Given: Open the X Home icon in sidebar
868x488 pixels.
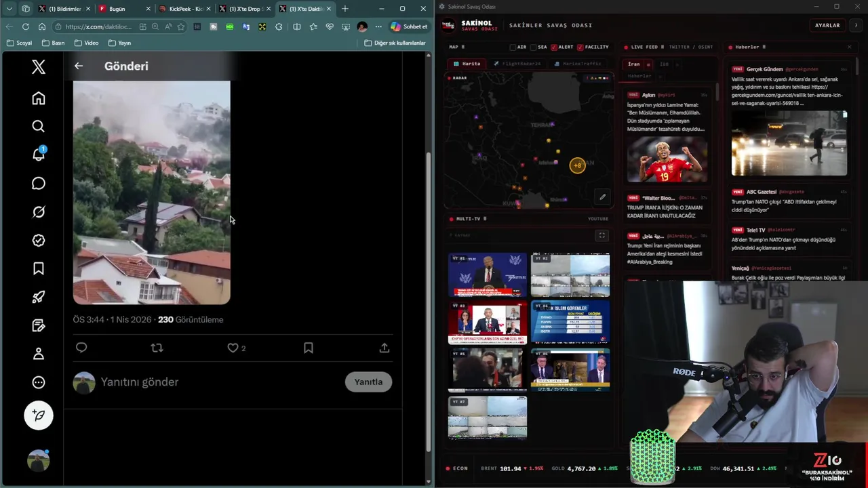Looking at the screenshot, I should pos(39,98).
